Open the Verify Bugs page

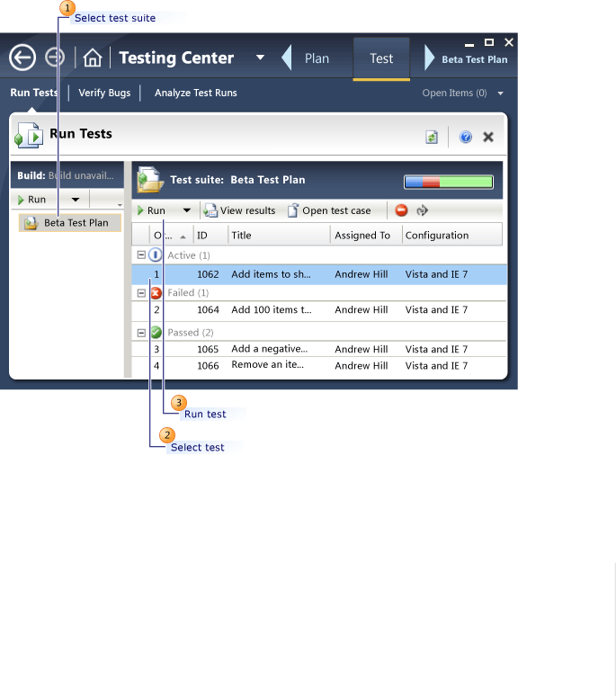(104, 93)
